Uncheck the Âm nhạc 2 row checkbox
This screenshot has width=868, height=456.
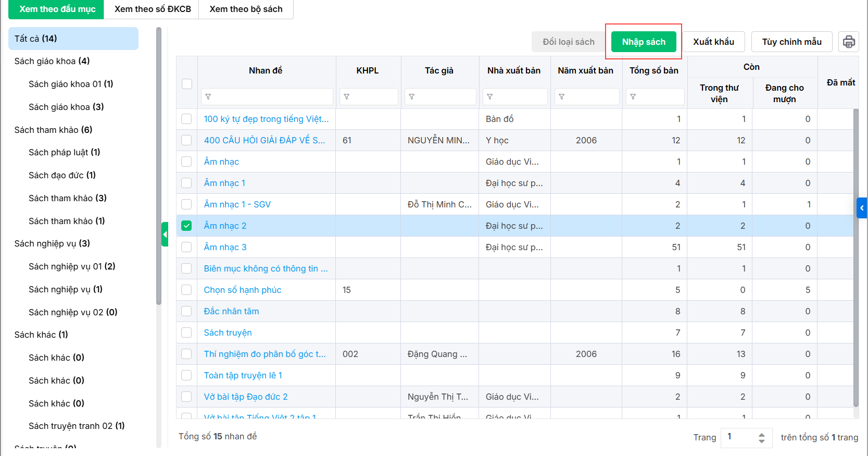click(x=186, y=226)
